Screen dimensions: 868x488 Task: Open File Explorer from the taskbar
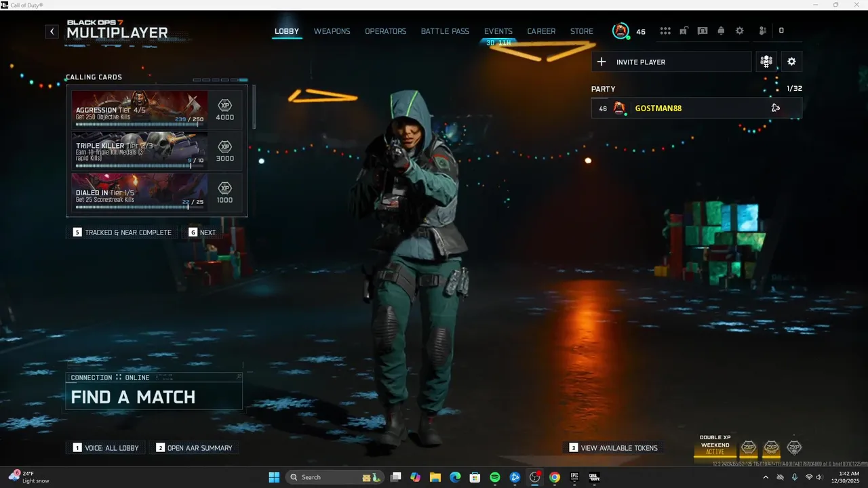tap(435, 477)
